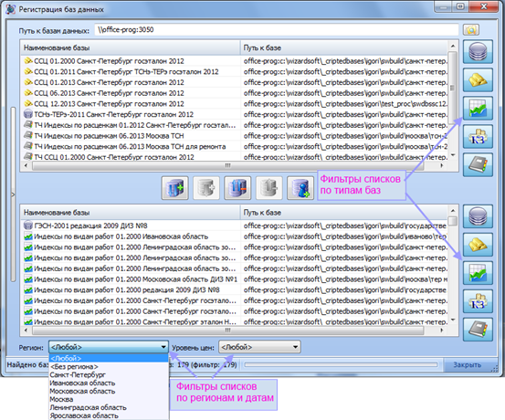Close the Регистрация баз данных window
Viewport: 505px width, 420px height.
tap(484, 6)
